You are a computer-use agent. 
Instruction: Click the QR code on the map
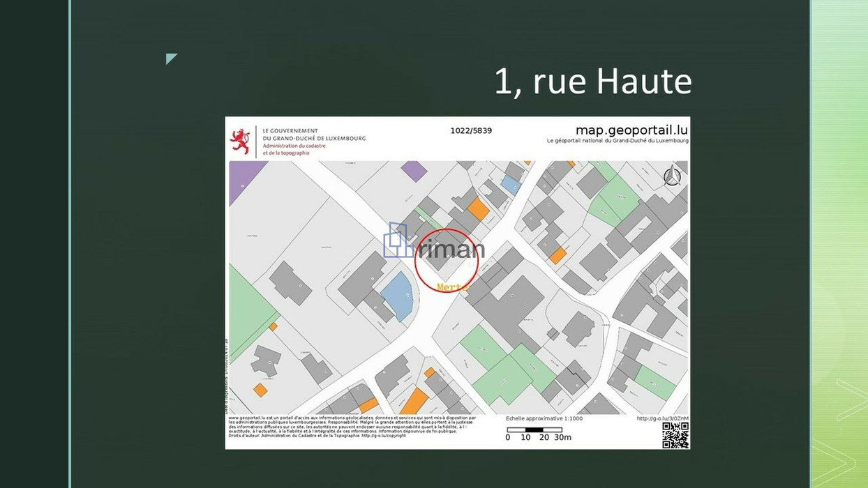tap(675, 435)
